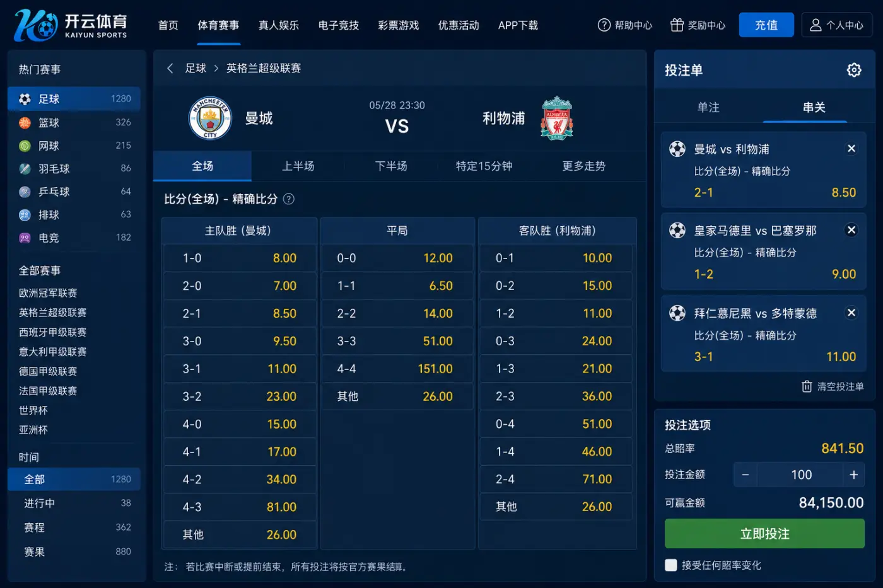Filter time by 进行中
The width and height of the screenshot is (883, 588).
coord(74,503)
